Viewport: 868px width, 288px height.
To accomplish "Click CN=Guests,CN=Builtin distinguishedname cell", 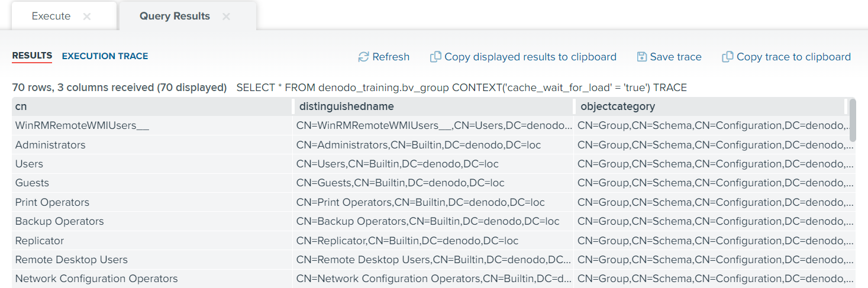I will pos(433,183).
